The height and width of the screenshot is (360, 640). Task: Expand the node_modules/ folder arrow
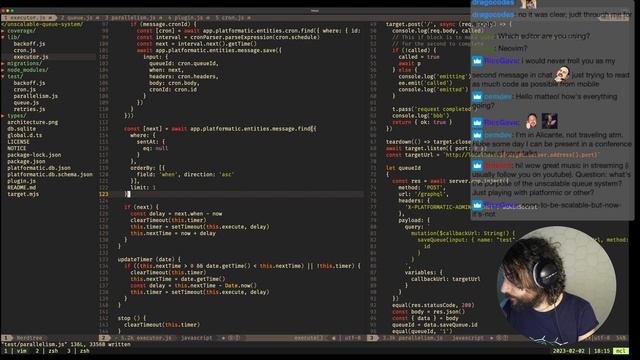(3, 70)
